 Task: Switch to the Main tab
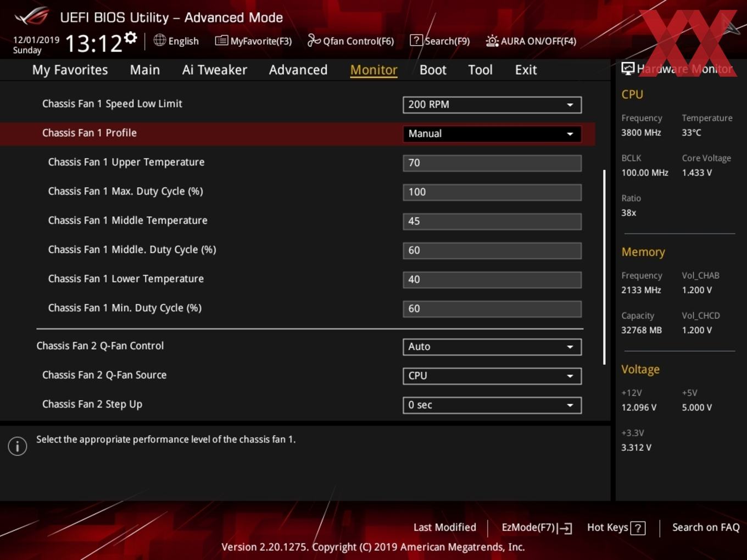tap(145, 70)
